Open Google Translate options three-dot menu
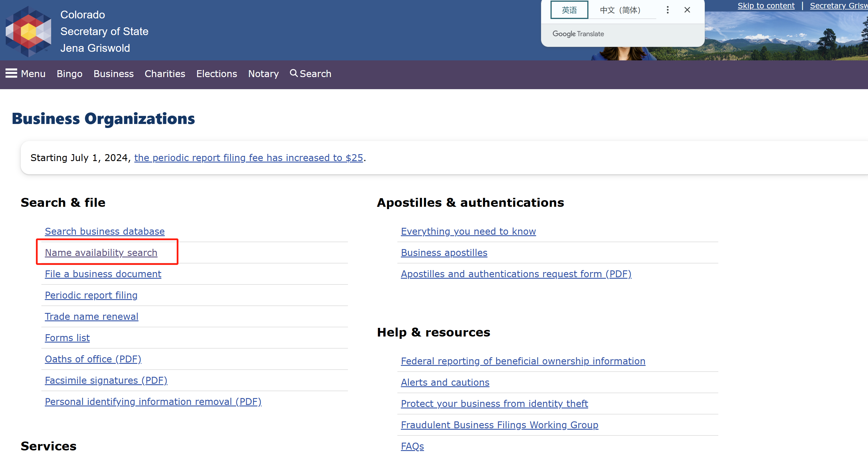 click(667, 10)
